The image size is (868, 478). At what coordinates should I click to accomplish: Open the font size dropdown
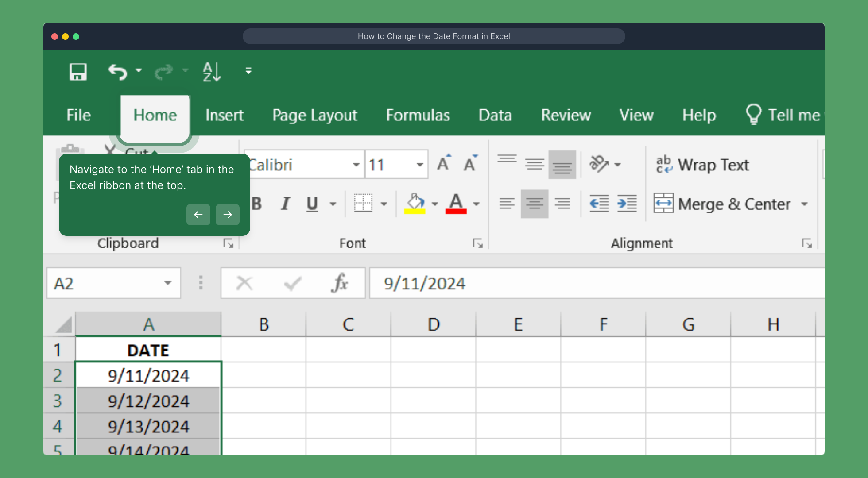419,165
